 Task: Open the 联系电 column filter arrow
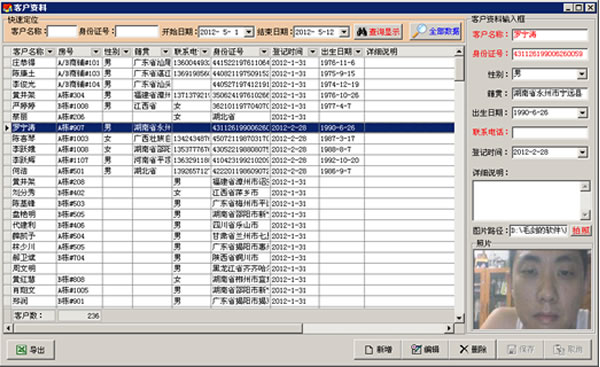[x=205, y=52]
